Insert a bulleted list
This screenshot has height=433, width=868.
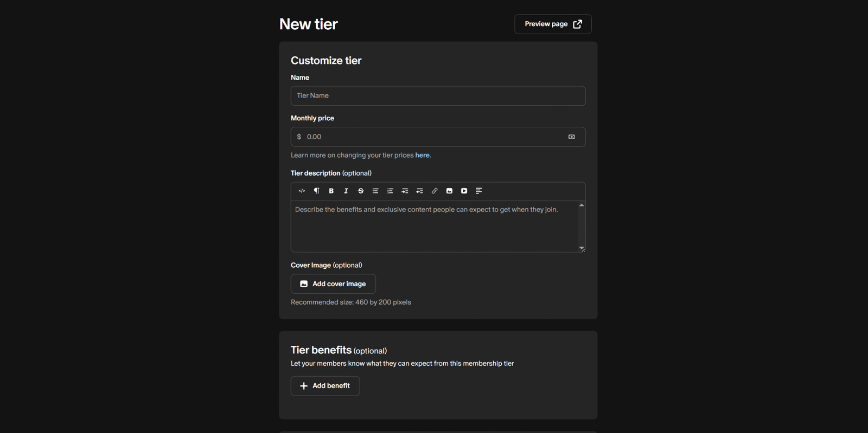(375, 191)
